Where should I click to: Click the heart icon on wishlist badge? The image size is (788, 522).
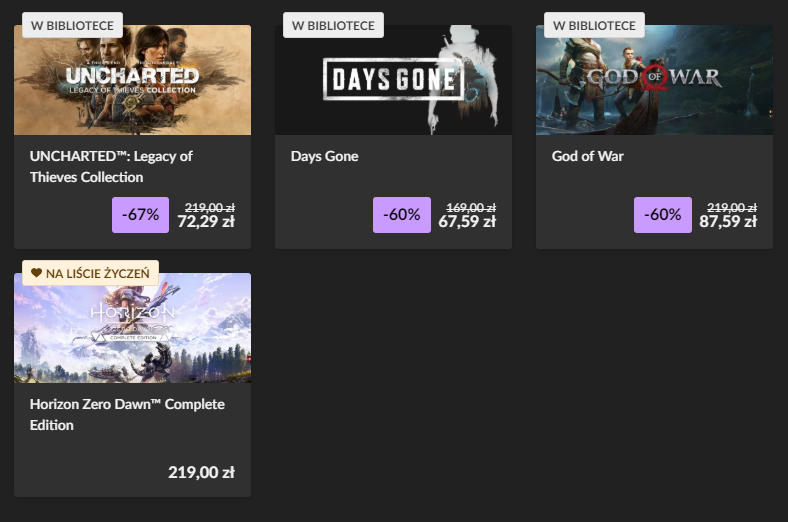pyautogui.click(x=36, y=272)
